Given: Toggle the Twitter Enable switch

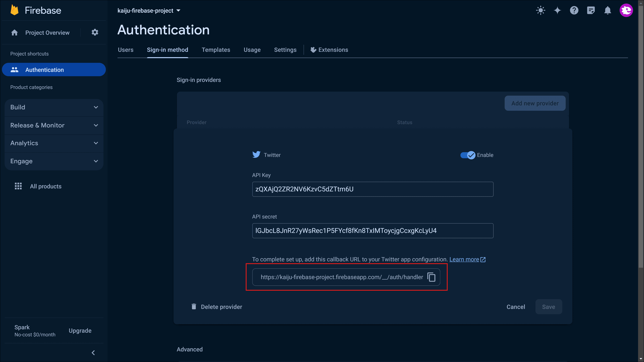Looking at the screenshot, I should click(x=468, y=155).
